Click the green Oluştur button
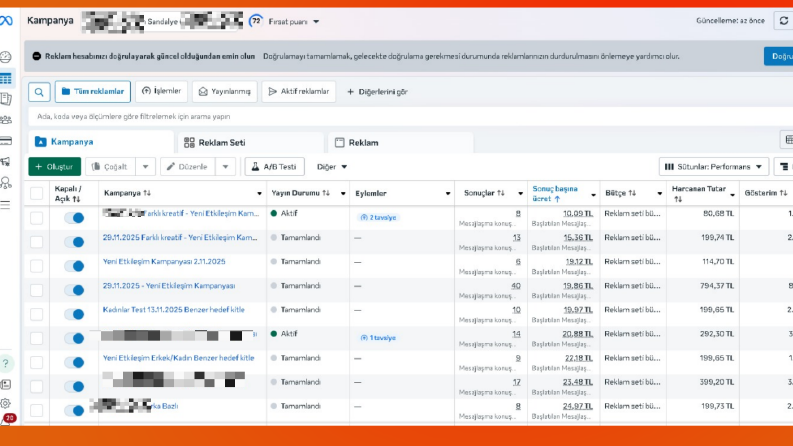The image size is (793, 446). 55,167
